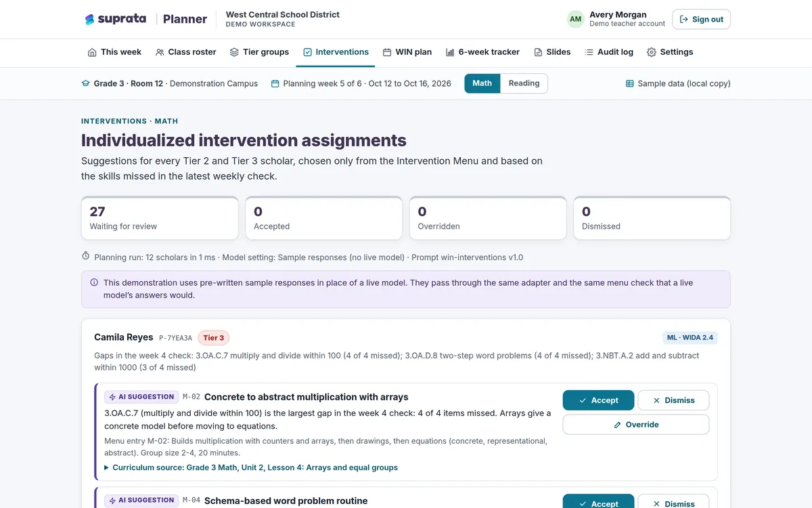Override the M-02 suggestion
Screen dimensions: 812x508
(636, 425)
